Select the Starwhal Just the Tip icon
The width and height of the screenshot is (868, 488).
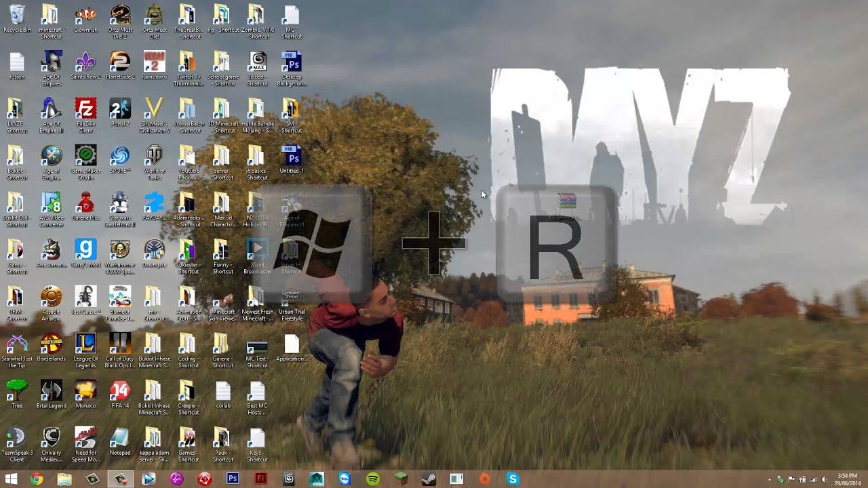tap(17, 350)
